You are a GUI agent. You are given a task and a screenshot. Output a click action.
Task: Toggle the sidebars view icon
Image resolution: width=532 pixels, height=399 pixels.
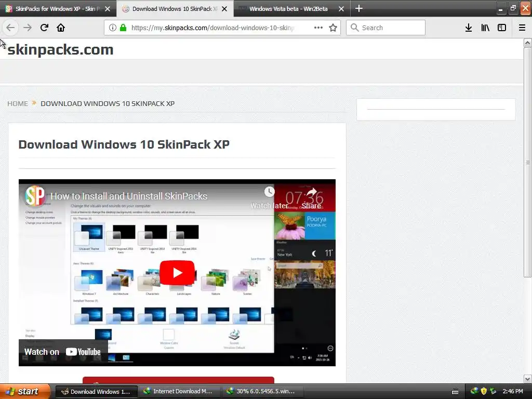click(502, 28)
